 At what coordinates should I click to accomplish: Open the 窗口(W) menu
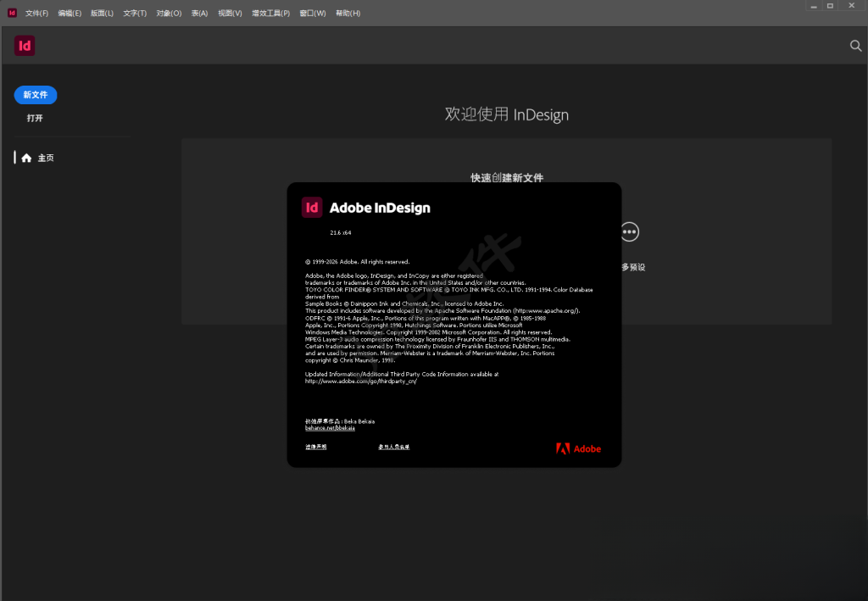pyautogui.click(x=313, y=14)
